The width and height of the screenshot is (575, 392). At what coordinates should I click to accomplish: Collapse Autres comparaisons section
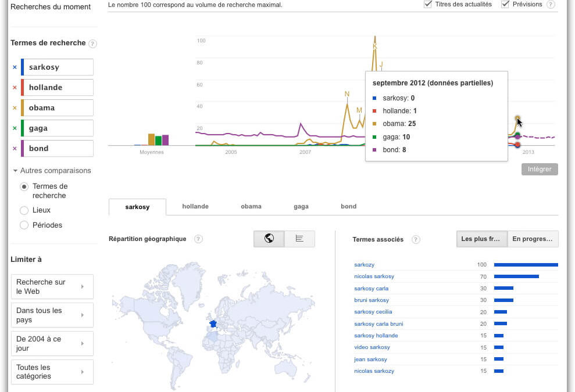[x=52, y=171]
